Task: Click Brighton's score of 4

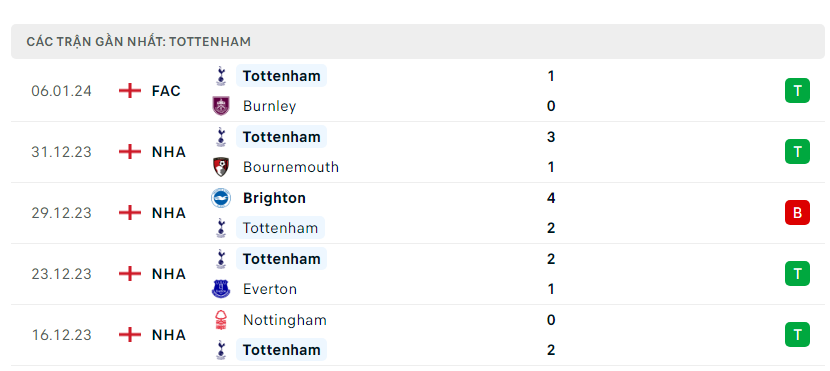Action: click(551, 198)
